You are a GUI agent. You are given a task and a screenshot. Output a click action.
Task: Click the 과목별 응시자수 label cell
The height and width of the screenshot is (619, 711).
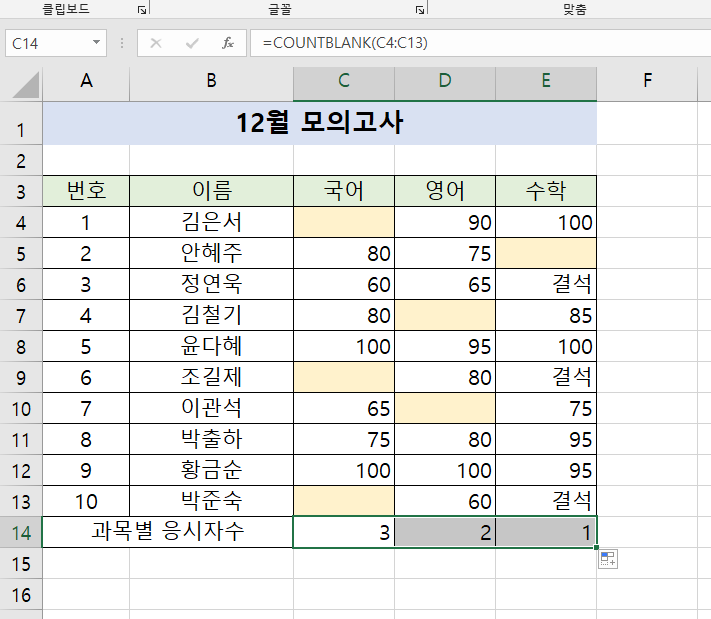168,532
